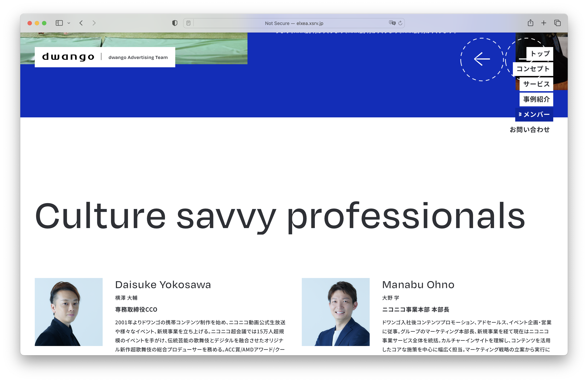
Task: Show the Reader view icon
Action: (x=188, y=23)
